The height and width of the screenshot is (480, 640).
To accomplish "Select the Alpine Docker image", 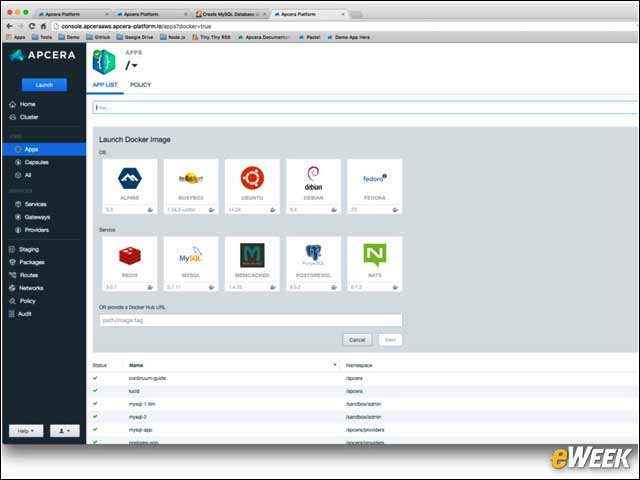I will (130, 187).
